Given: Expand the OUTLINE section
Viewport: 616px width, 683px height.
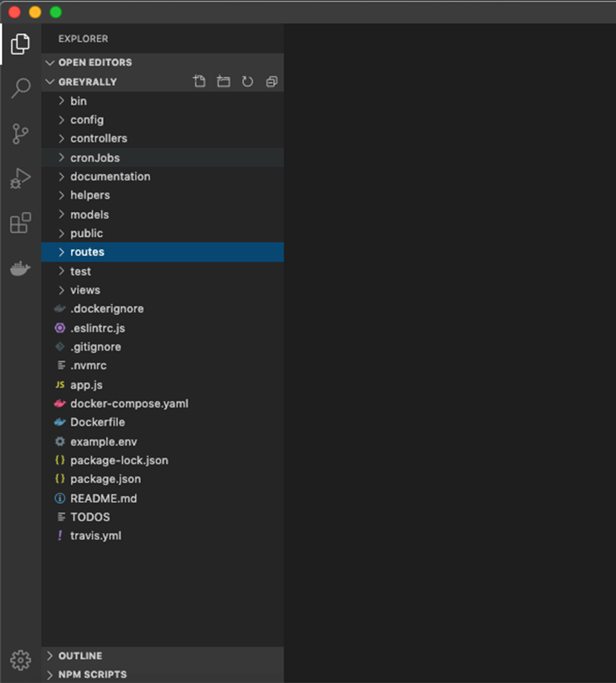Looking at the screenshot, I should pos(80,656).
